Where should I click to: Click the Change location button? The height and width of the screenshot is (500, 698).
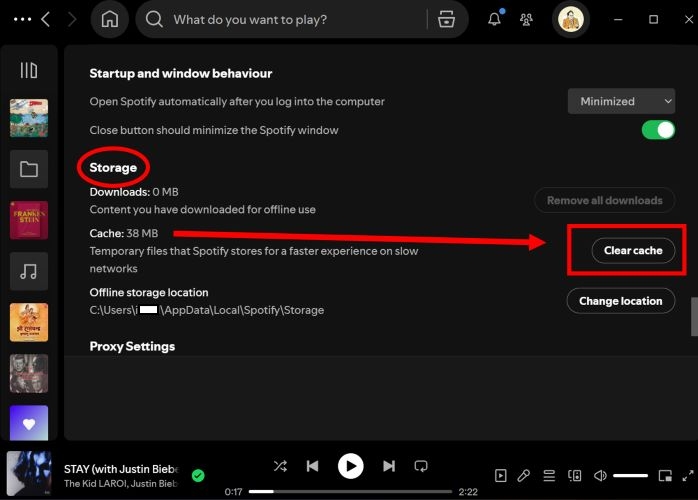coord(621,301)
